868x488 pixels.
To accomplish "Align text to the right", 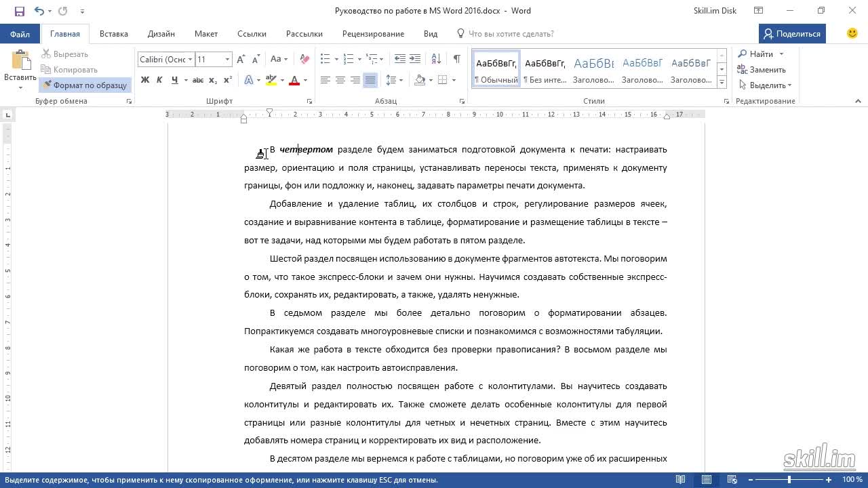I will [355, 80].
